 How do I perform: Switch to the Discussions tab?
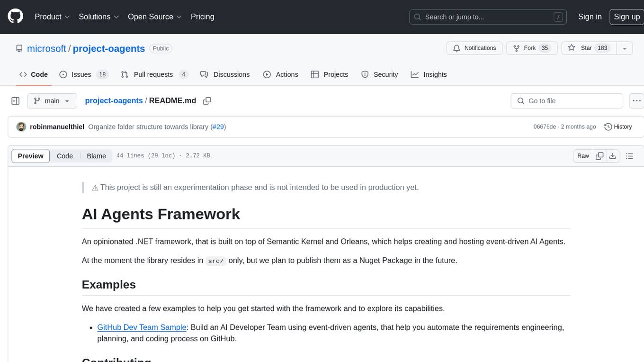225,74
